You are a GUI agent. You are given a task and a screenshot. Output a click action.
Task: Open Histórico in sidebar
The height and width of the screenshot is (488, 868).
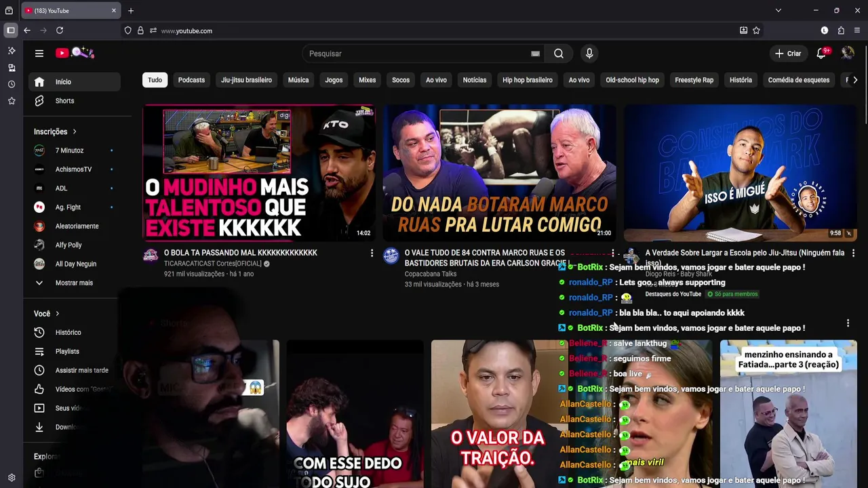[x=75, y=333]
